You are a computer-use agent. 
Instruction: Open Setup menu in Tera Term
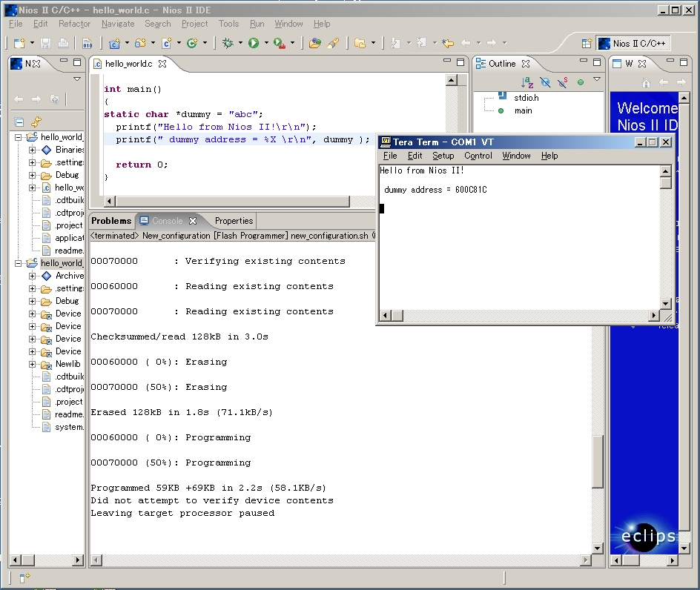(x=443, y=156)
